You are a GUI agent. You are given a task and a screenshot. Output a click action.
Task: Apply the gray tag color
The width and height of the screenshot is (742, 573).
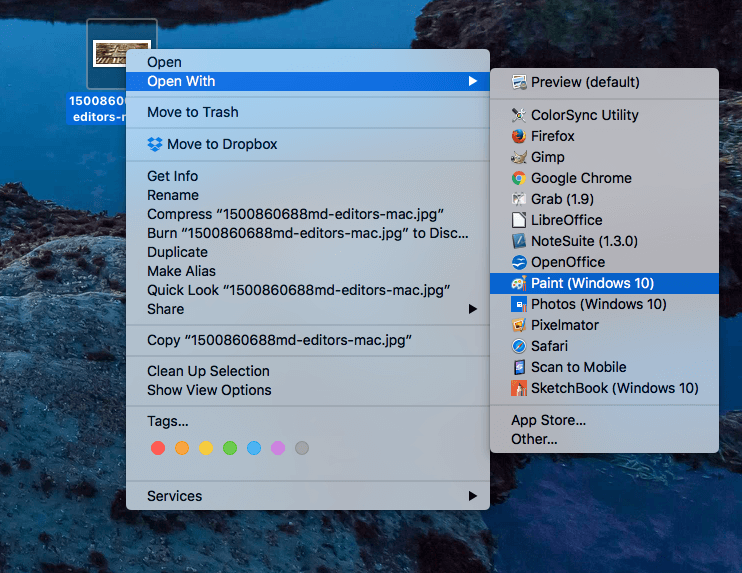point(302,448)
